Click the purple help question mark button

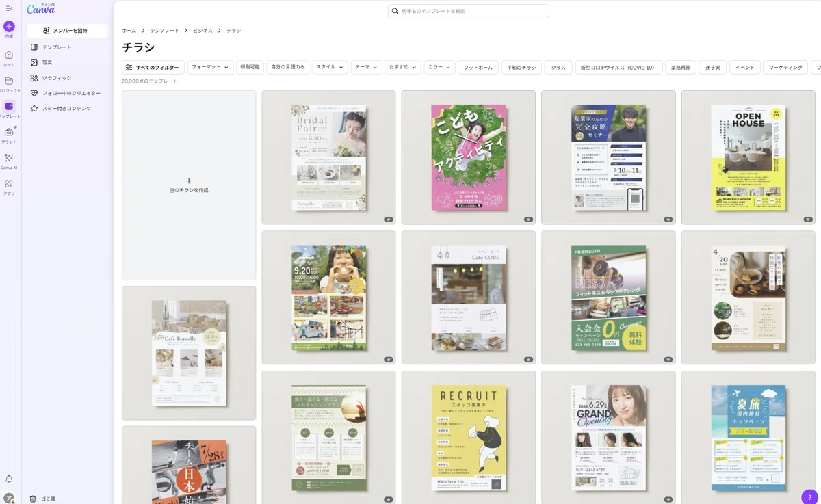click(x=809, y=497)
